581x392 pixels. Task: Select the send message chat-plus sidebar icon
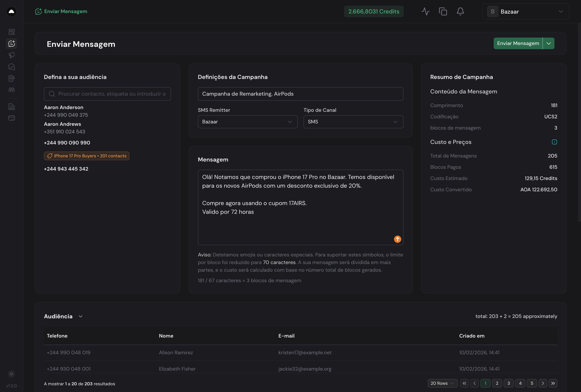[x=11, y=44]
